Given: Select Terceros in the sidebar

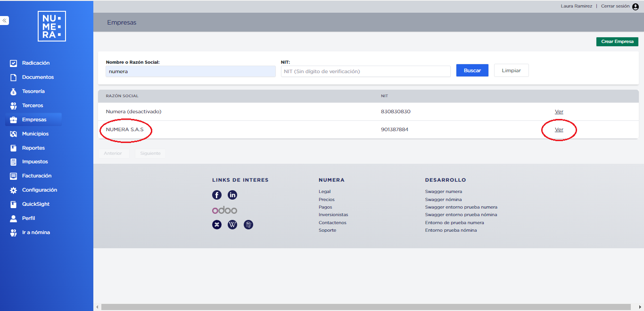Looking at the screenshot, I should (33, 106).
